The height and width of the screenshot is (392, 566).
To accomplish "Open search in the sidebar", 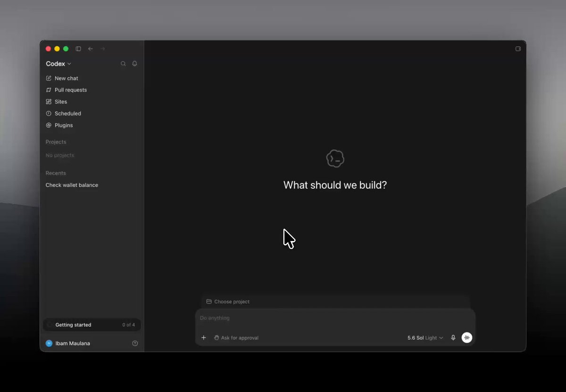I will click(x=123, y=64).
